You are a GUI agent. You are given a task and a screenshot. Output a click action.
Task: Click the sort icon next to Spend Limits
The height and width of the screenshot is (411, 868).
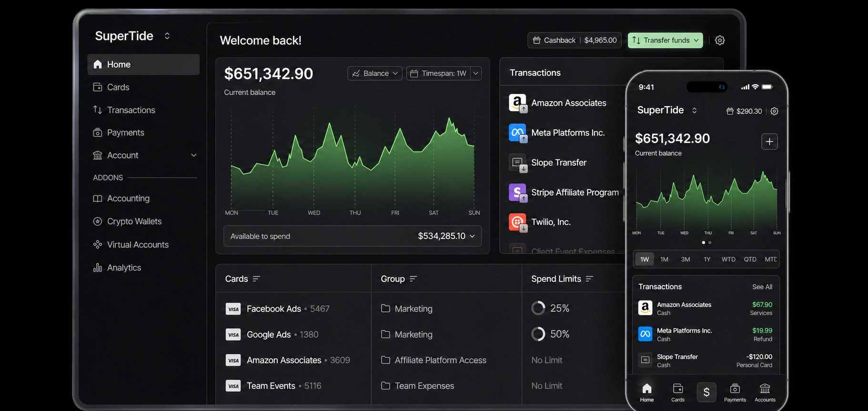(589, 279)
